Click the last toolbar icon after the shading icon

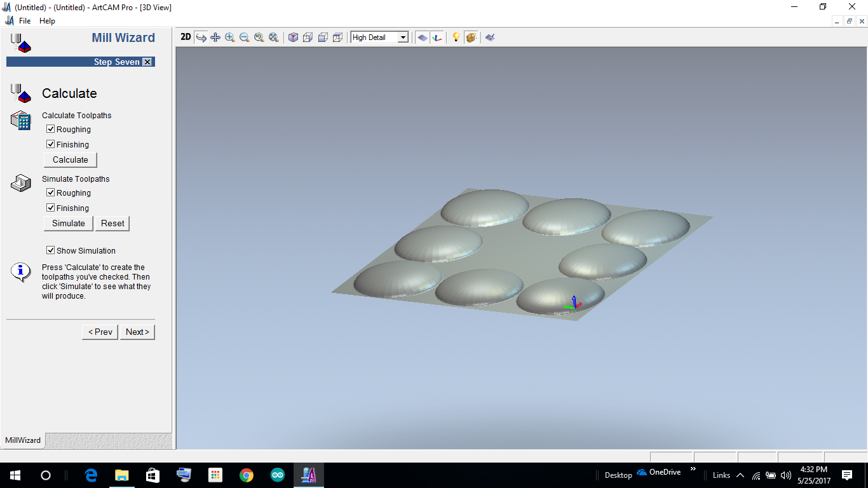tap(490, 37)
